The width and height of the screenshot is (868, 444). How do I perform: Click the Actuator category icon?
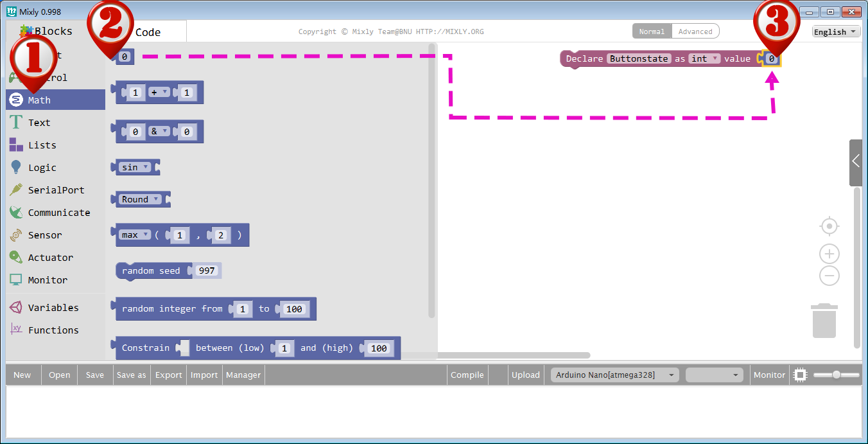point(16,257)
